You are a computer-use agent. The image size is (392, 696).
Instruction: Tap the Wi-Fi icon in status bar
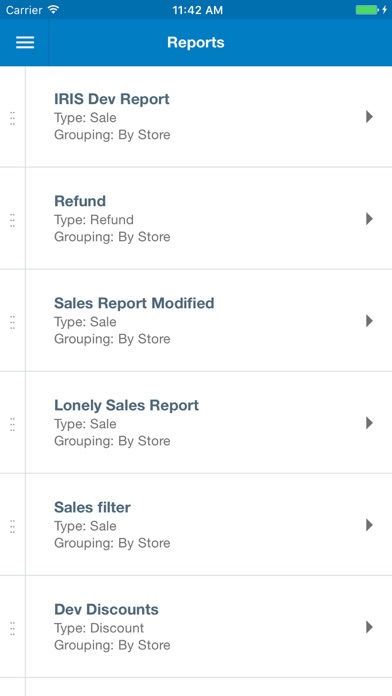click(53, 9)
